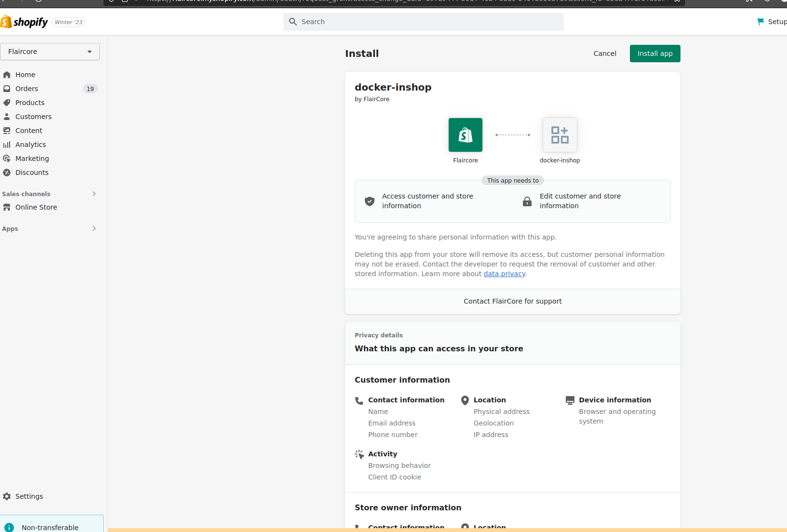Screen dimensions: 787x532
Task: Open Orders in the sidebar
Action: (x=27, y=89)
